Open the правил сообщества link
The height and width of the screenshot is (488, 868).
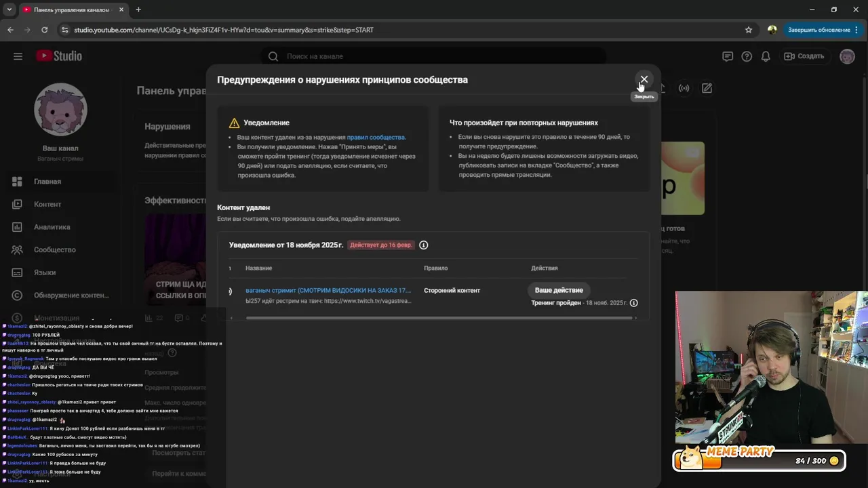pos(376,137)
